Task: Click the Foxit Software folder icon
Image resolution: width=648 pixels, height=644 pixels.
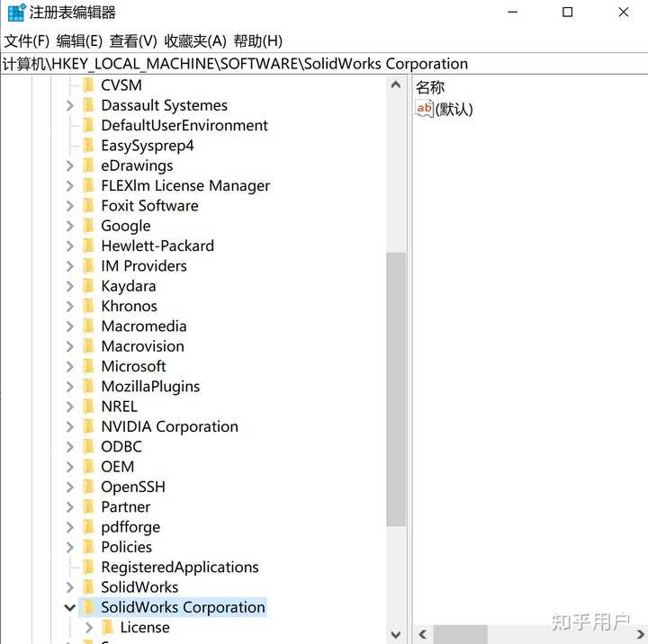Action: click(x=88, y=206)
